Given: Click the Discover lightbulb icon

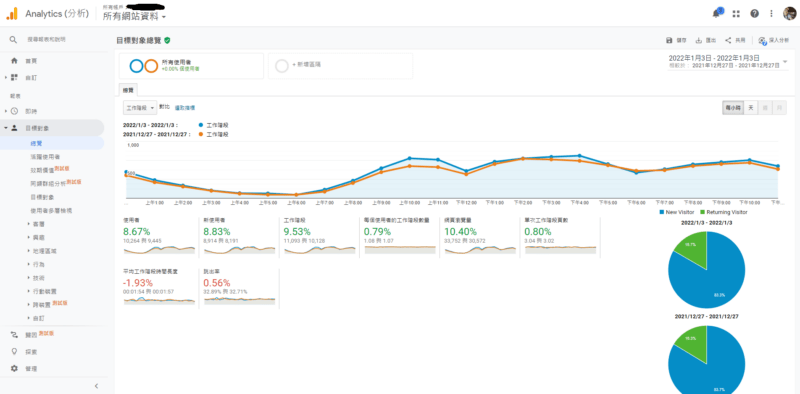Looking at the screenshot, I should 14,352.
